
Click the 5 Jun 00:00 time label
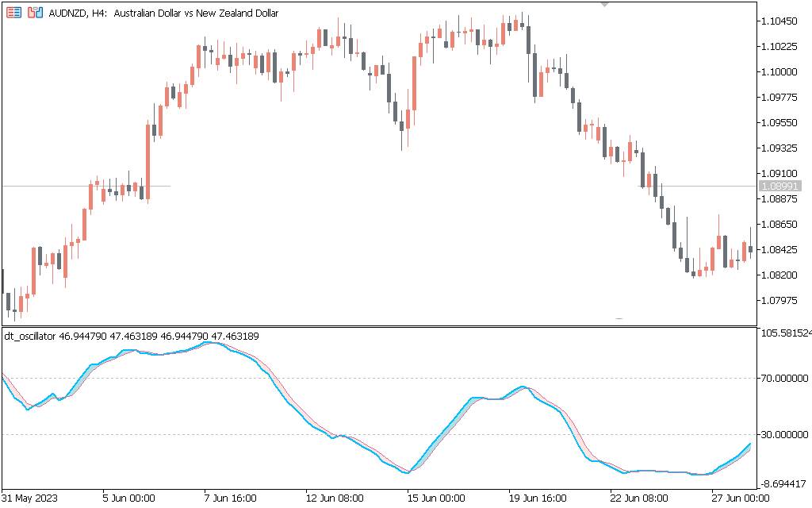point(128,498)
